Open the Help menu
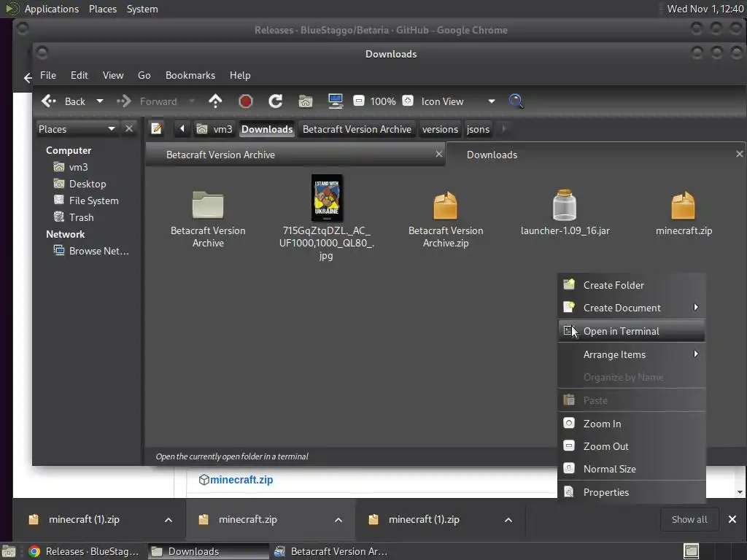The image size is (747, 560). tap(240, 75)
